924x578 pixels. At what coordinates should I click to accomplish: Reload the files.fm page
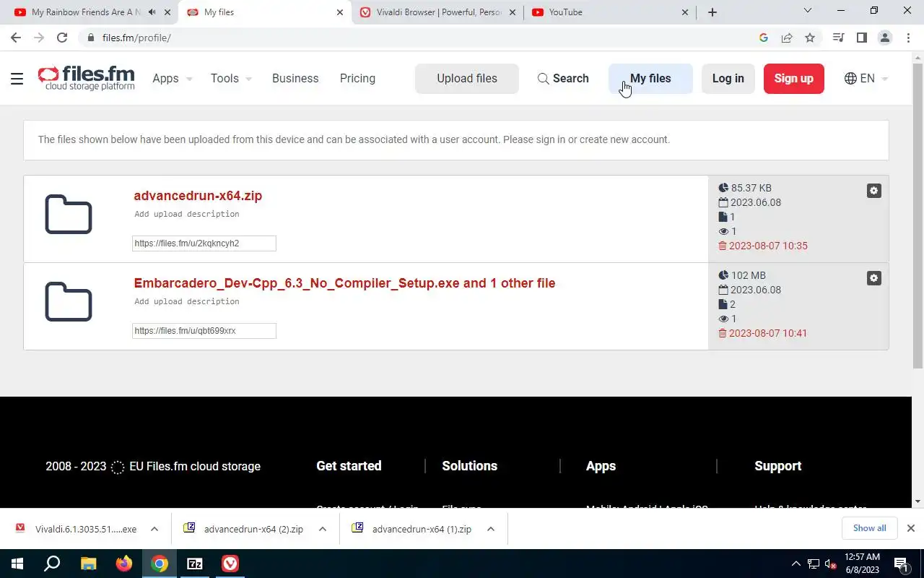click(62, 38)
